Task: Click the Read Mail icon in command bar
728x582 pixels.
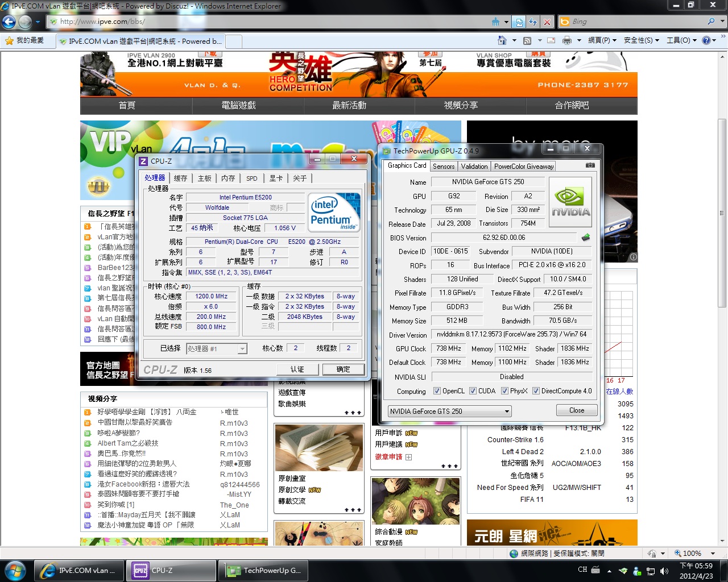Action: tap(551, 40)
